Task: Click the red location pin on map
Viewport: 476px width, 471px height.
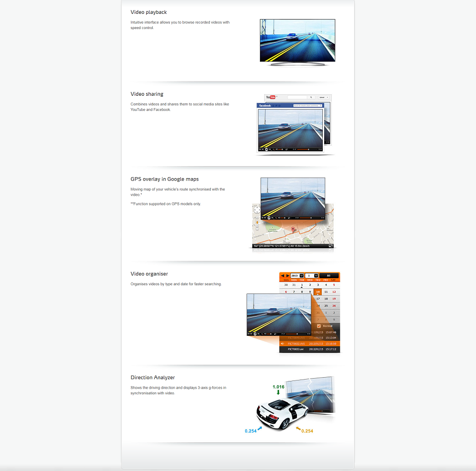Action: coord(293,229)
